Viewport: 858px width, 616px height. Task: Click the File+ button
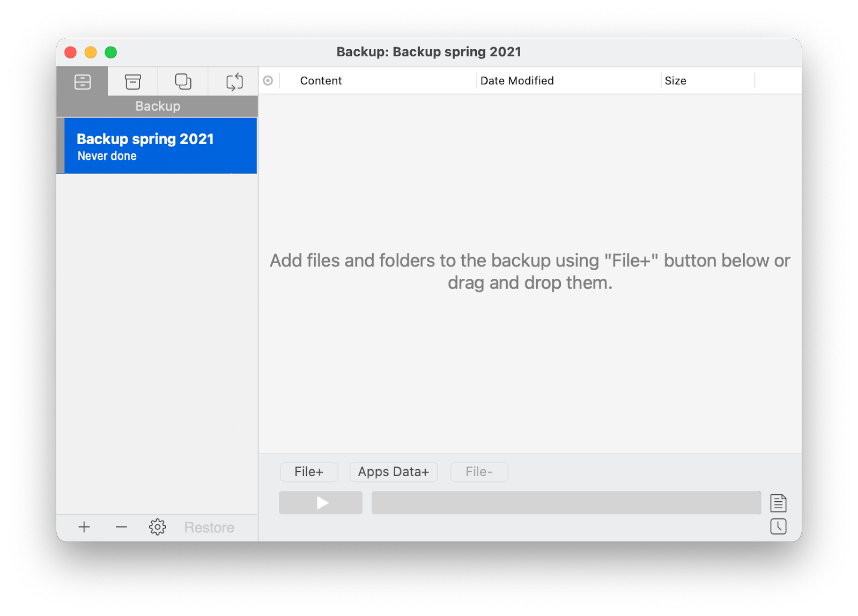click(x=308, y=472)
